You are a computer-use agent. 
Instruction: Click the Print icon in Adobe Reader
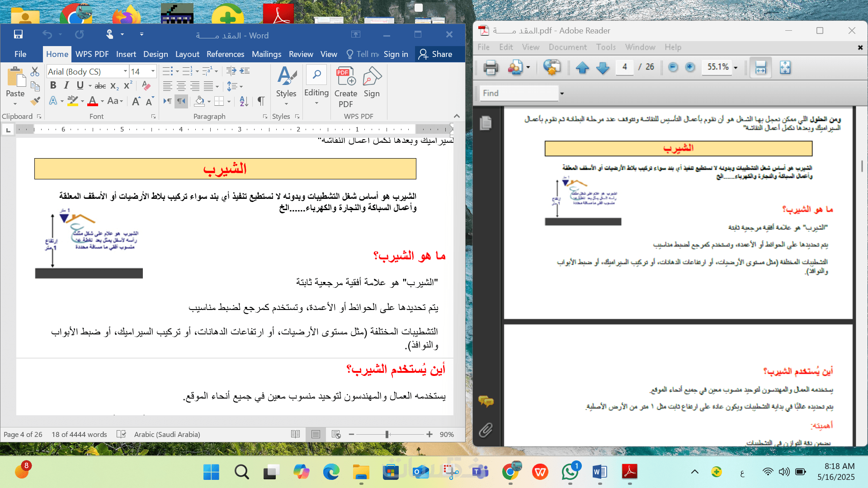coord(491,68)
